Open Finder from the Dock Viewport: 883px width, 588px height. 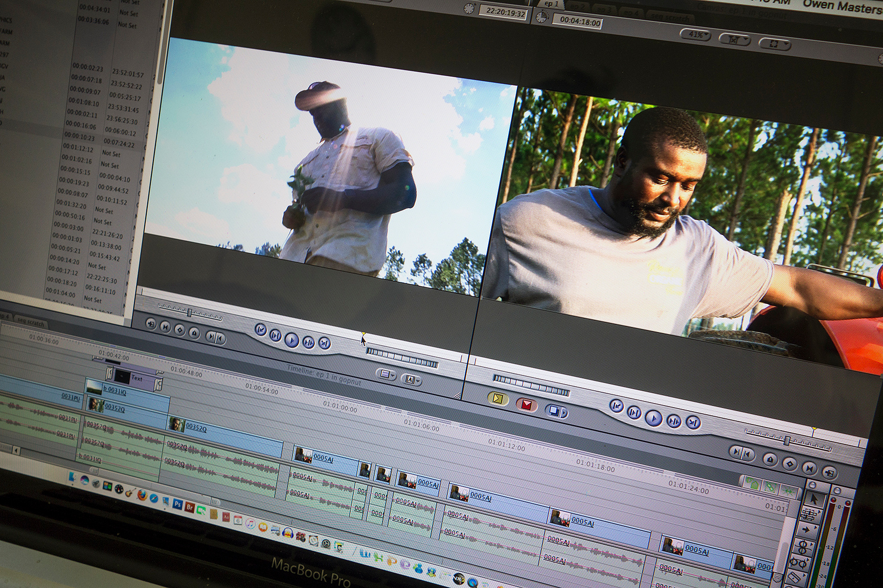point(72,478)
